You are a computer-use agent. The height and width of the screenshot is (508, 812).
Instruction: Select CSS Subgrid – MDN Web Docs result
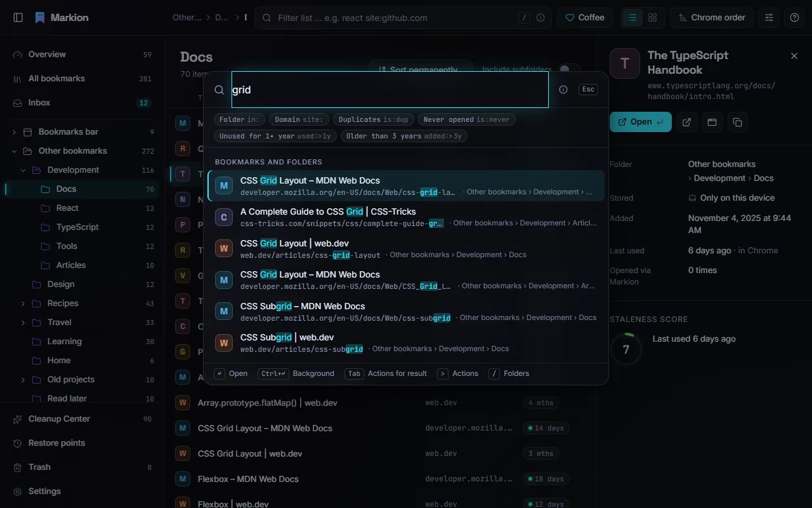click(x=406, y=311)
